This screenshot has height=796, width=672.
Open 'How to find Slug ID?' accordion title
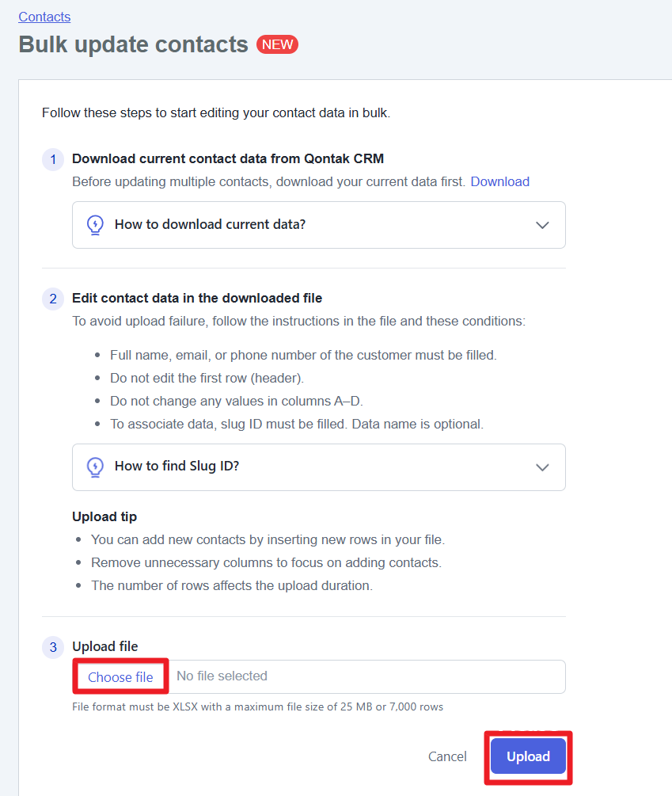pos(177,466)
